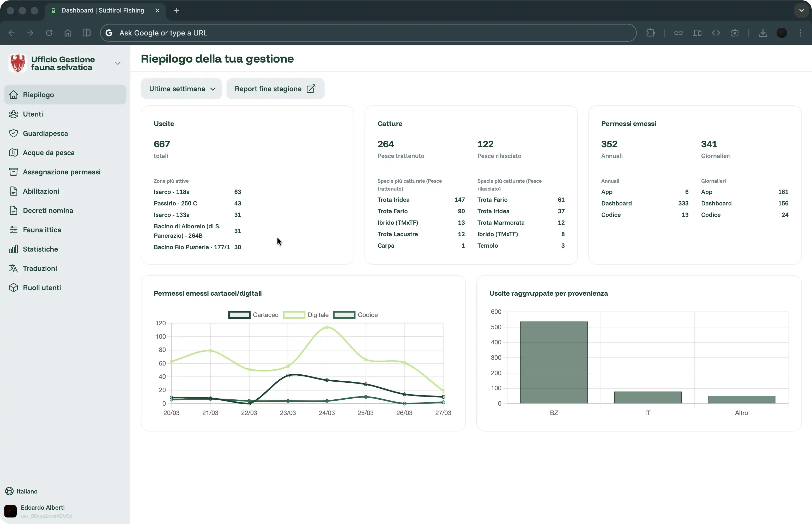Click the Ruoli utenti cube icon
The height and width of the screenshot is (524, 812).
13,288
